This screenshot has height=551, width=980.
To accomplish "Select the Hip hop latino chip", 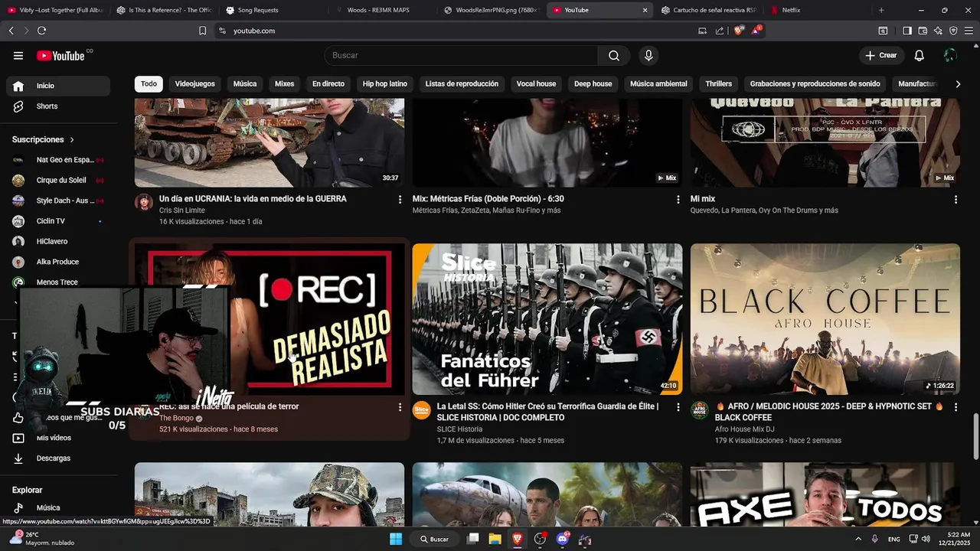I will pyautogui.click(x=385, y=83).
